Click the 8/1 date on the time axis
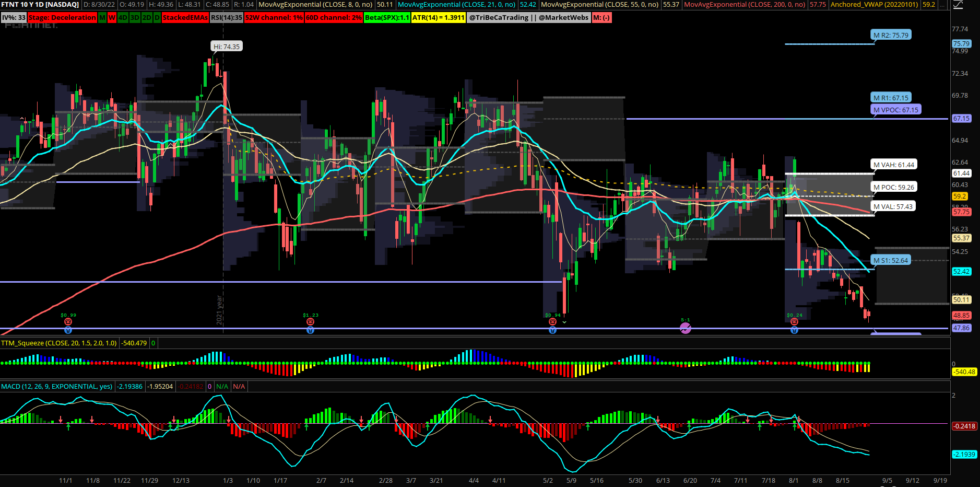The height and width of the screenshot is (487, 980). click(794, 480)
